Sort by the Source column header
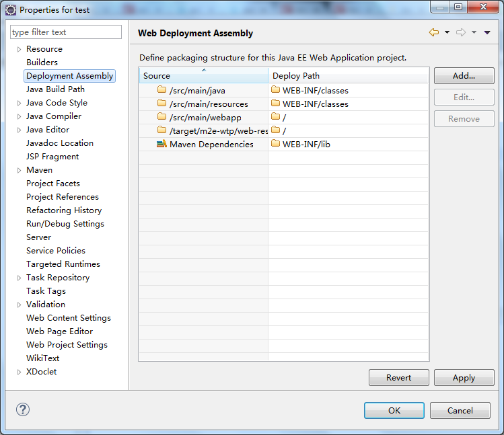The width and height of the screenshot is (504, 435). [x=204, y=76]
